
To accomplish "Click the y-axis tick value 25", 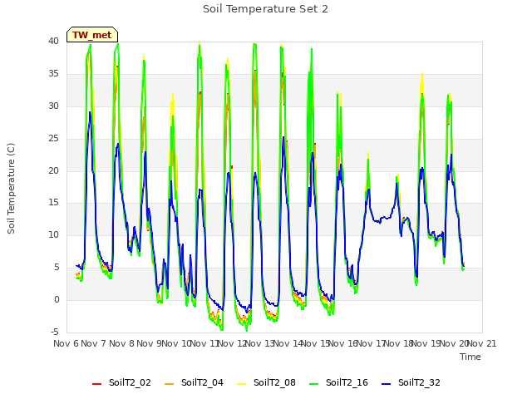I will click(53, 139).
